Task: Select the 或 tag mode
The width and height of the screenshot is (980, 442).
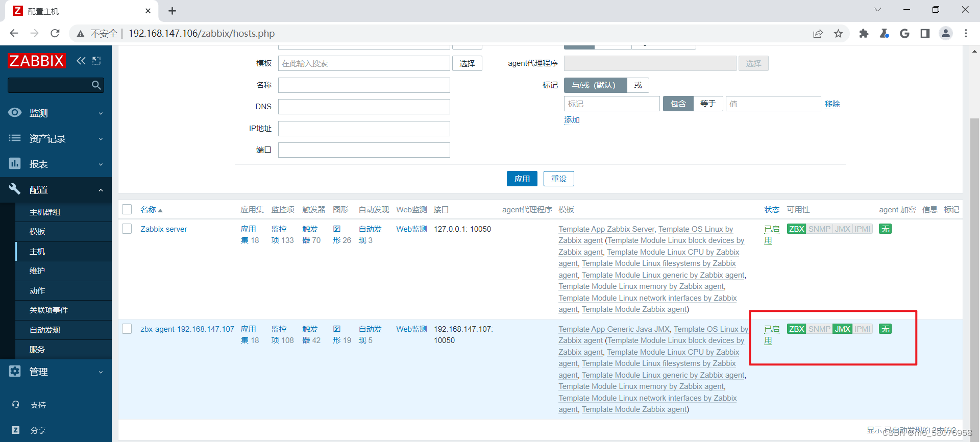Action: pos(638,85)
